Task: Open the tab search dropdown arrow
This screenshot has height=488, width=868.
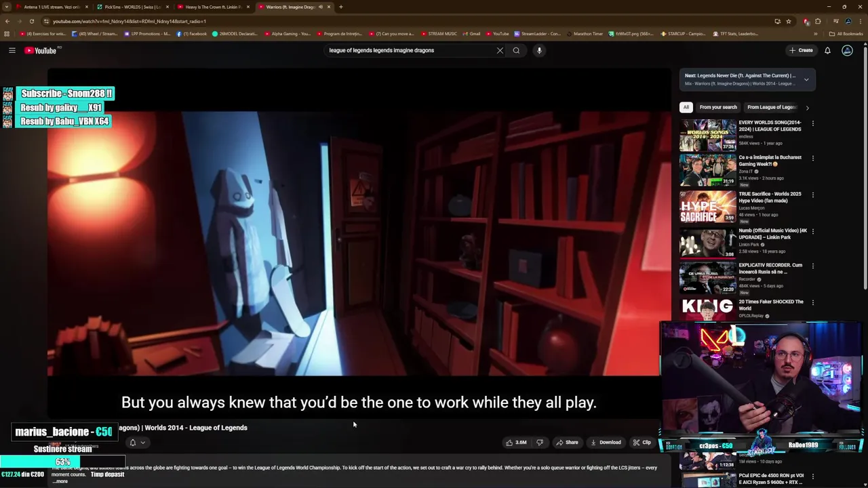Action: click(7, 7)
